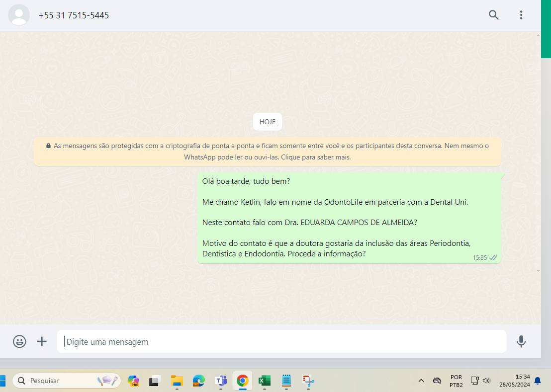Open the encryption notice to learn more

(268, 151)
